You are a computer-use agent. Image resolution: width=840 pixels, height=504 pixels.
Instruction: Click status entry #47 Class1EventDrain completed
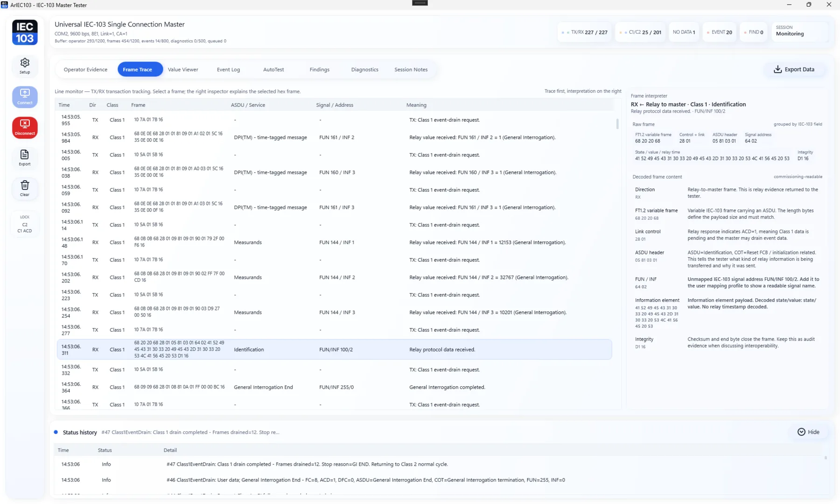[x=439, y=464]
